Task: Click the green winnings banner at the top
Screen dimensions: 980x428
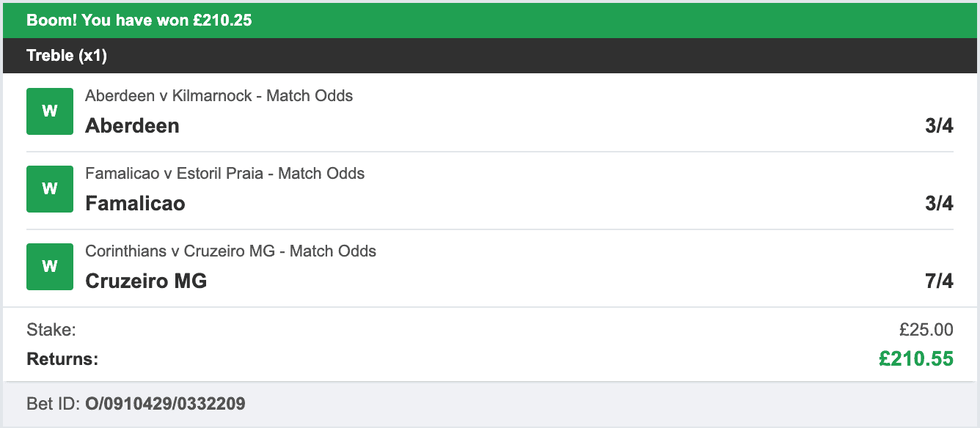Action: pos(490,20)
